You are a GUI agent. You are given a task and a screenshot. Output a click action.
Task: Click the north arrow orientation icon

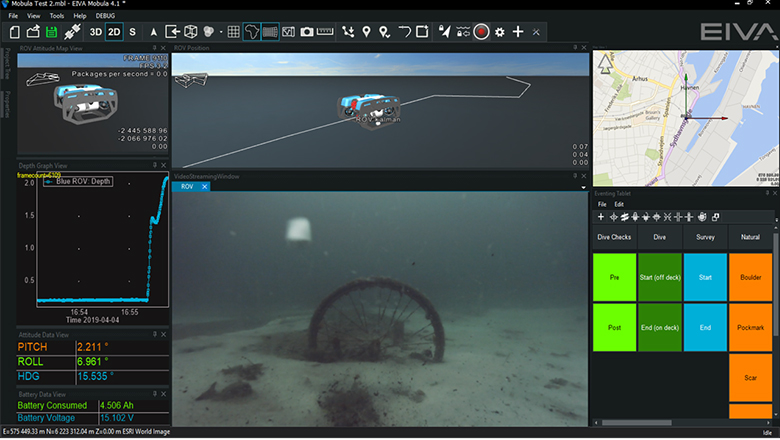(x=154, y=32)
